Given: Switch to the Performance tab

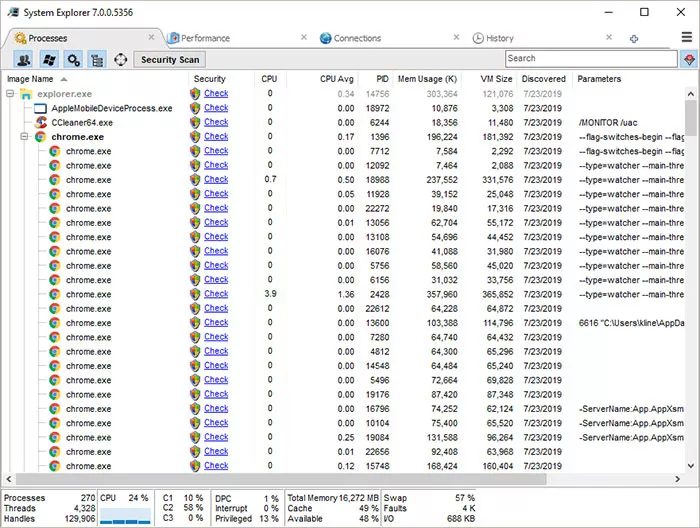Looking at the screenshot, I should [205, 38].
